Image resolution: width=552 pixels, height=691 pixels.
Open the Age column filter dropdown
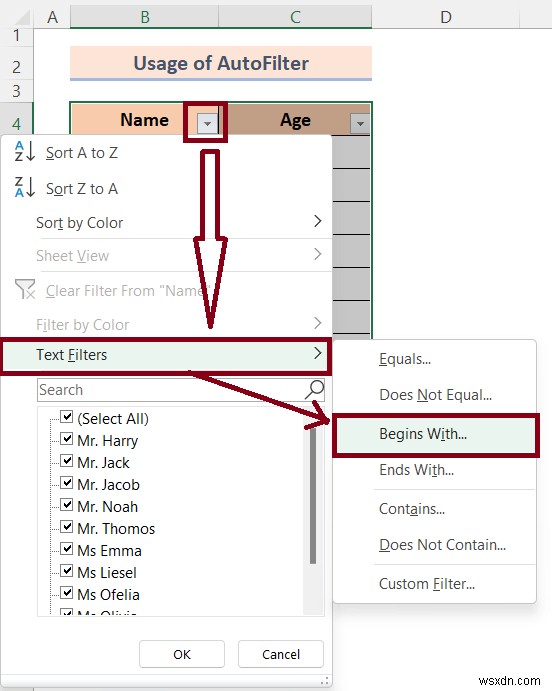(360, 123)
